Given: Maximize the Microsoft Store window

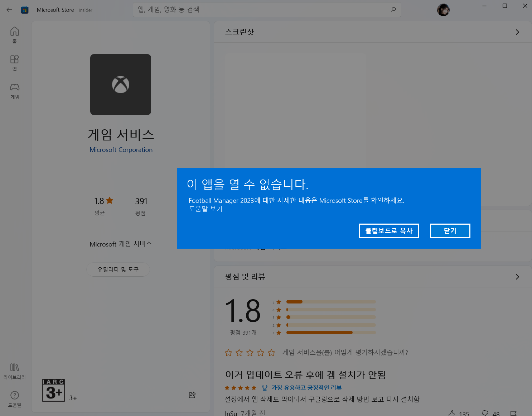Looking at the screenshot, I should pyautogui.click(x=505, y=6).
